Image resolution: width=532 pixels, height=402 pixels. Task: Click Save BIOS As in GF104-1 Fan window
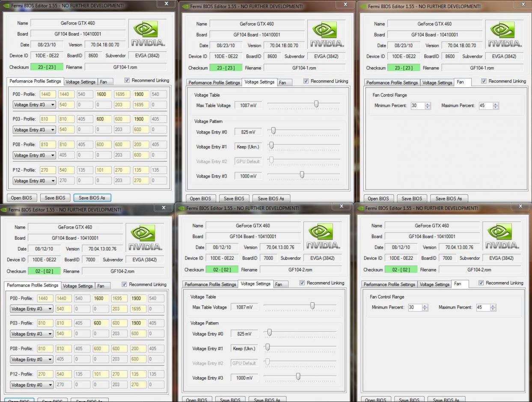click(x=449, y=199)
